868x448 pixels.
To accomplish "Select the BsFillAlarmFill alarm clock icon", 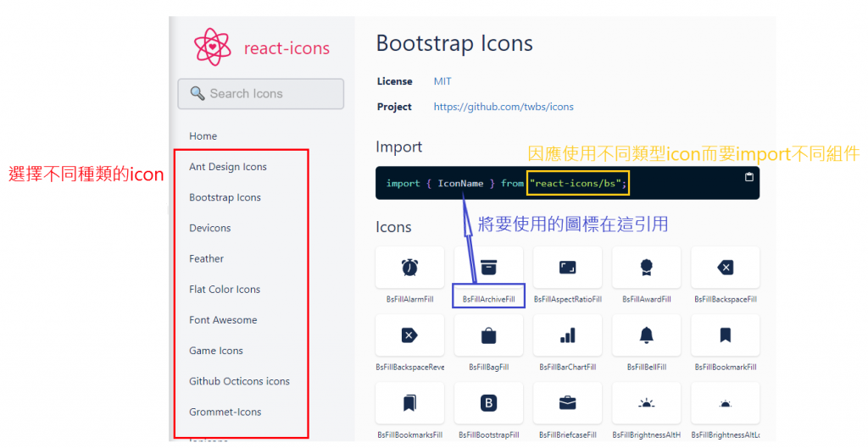I will (x=409, y=268).
